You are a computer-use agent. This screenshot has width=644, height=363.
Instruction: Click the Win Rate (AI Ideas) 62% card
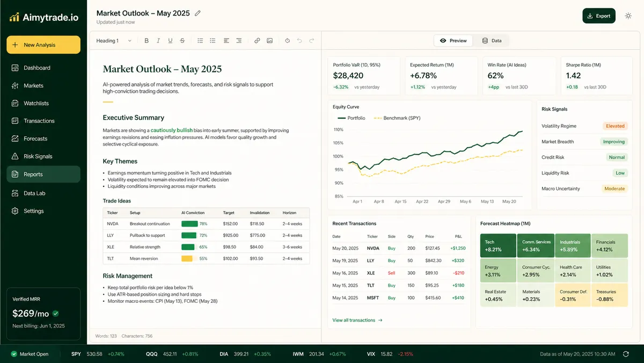[519, 76]
